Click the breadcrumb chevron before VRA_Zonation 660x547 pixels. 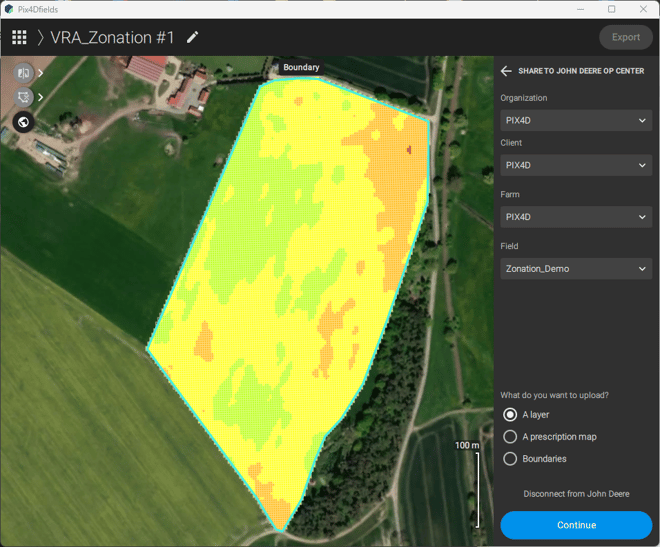41,38
